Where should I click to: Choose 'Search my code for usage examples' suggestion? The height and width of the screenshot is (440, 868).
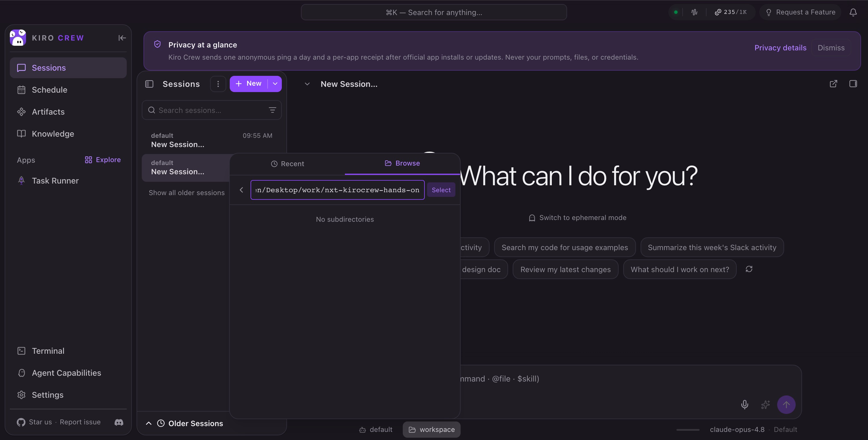tap(565, 247)
